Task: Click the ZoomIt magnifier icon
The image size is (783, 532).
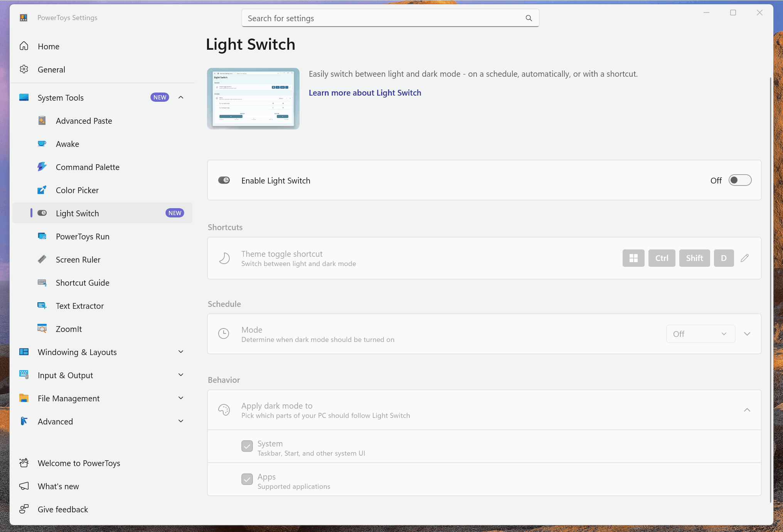Action: 42,328
